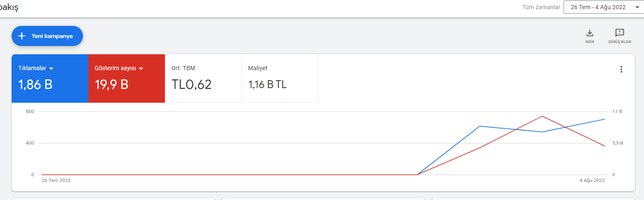The image size is (644, 200).
Task: Click the red Gösterim sayısı 19,9 B card
Action: pyautogui.click(x=127, y=78)
